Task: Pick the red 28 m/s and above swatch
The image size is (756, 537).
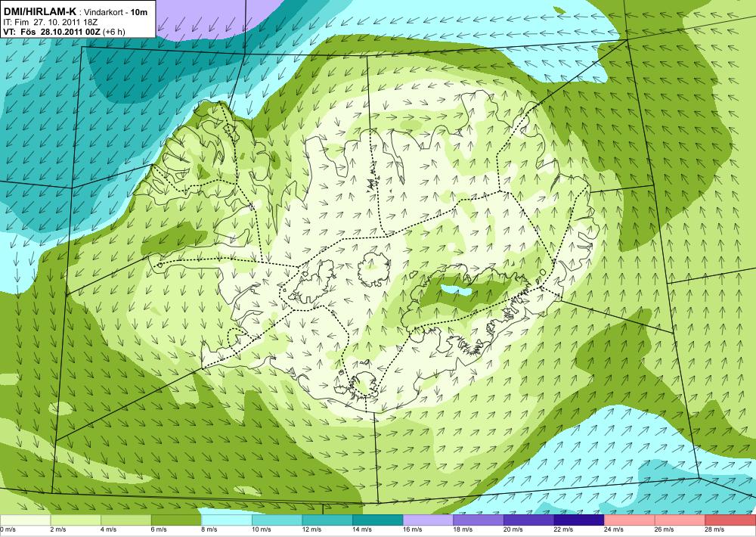Action: (730, 520)
